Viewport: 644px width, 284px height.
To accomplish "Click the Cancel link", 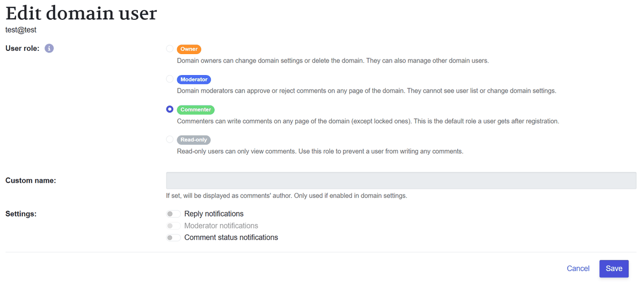I will click(578, 268).
